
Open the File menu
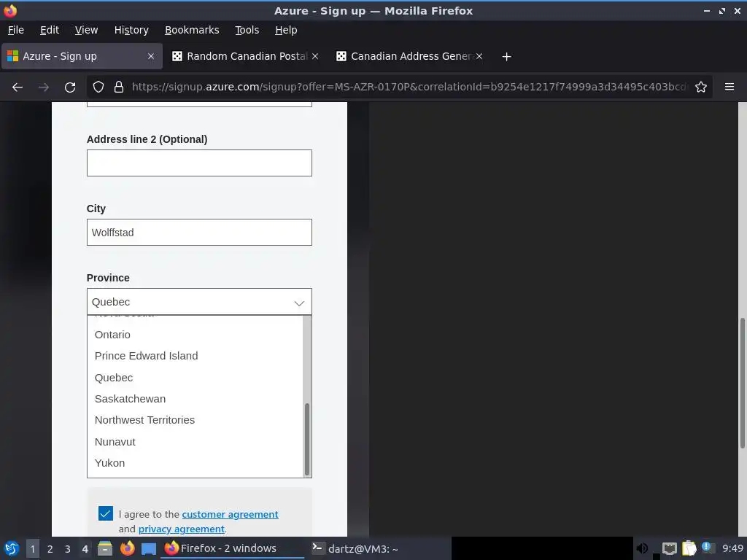16,30
